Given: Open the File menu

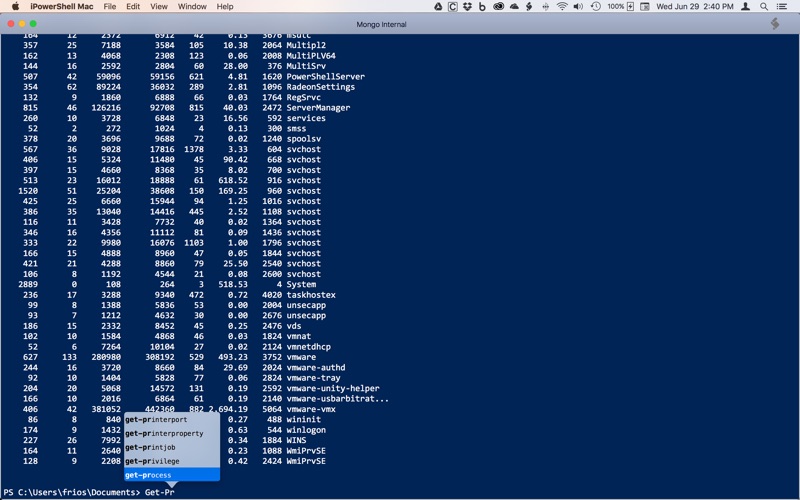Looking at the screenshot, I should pyautogui.click(x=109, y=7).
